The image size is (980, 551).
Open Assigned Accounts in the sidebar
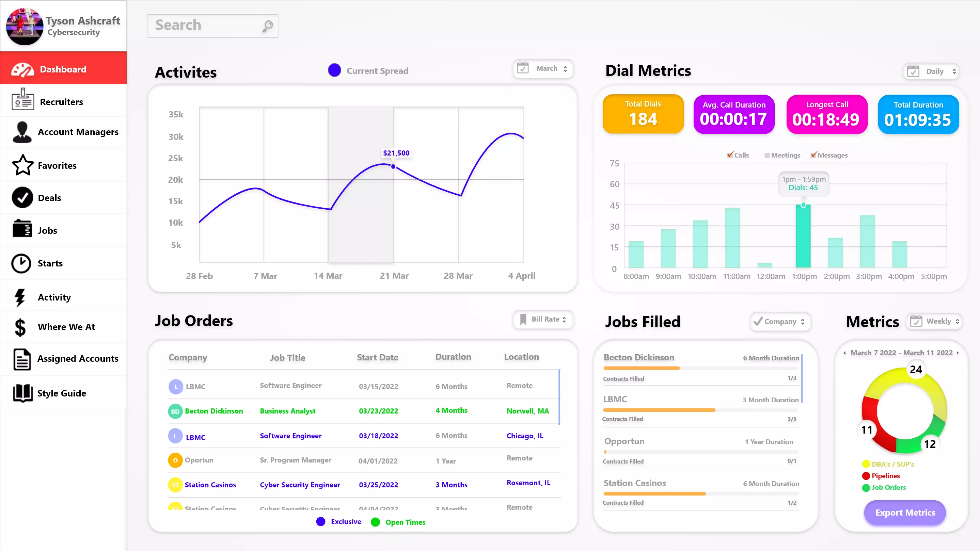(78, 359)
